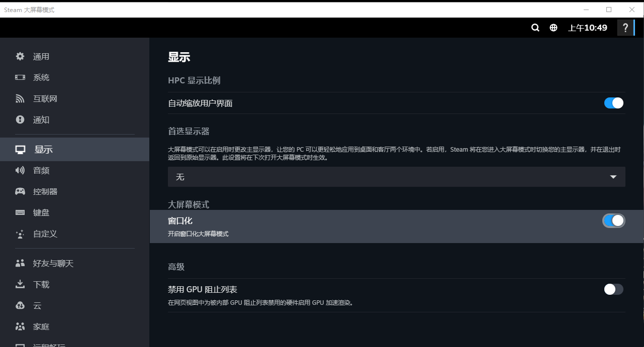Switch to 通知 settings

(x=74, y=120)
